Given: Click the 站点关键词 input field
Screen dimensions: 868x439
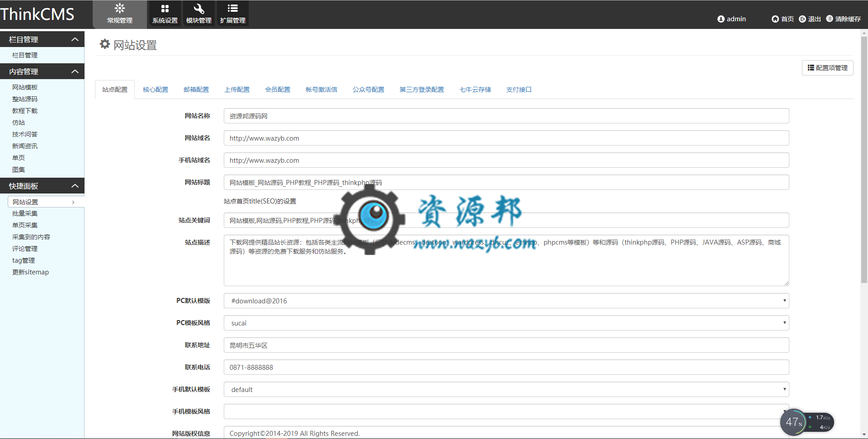Looking at the screenshot, I should [x=506, y=220].
